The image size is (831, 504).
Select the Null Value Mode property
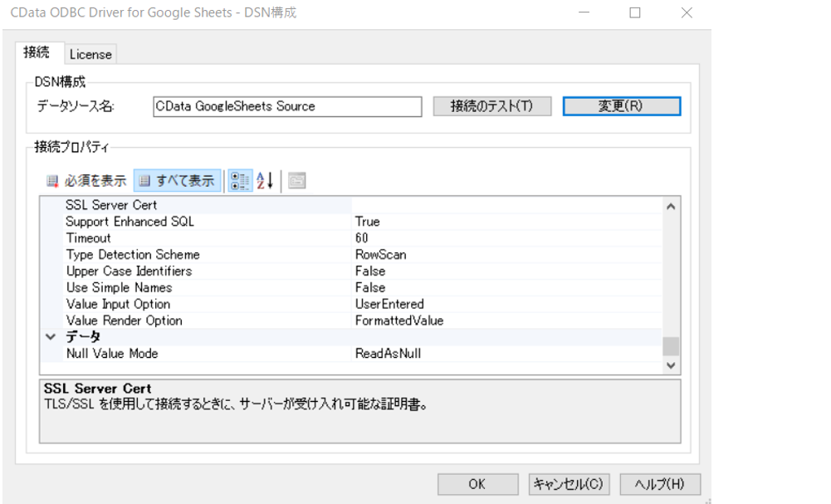[x=112, y=353]
